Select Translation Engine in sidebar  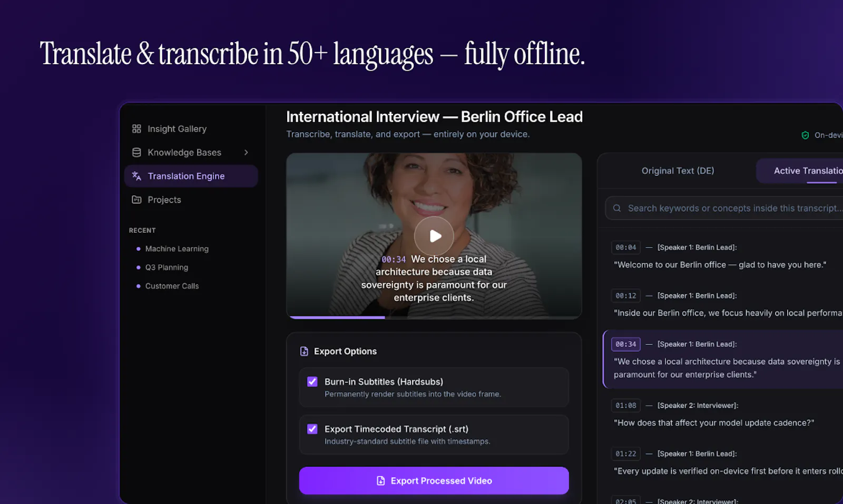tap(191, 176)
